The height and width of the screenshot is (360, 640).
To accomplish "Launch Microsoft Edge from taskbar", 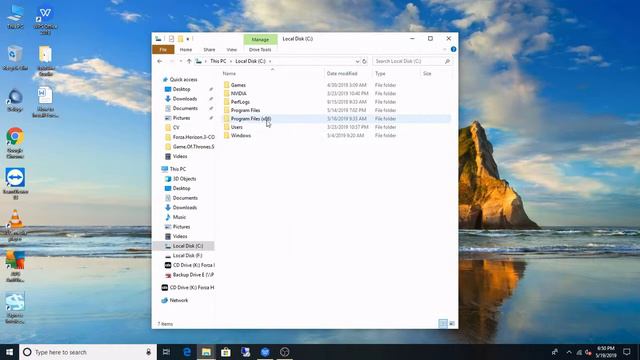I will [187, 352].
